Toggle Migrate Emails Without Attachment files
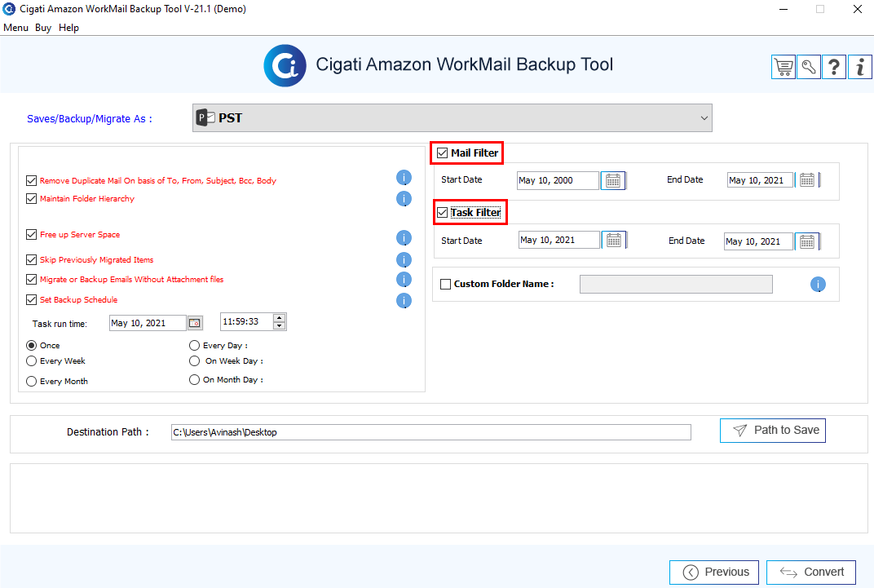Viewport: 874px width, 588px height. pos(31,279)
